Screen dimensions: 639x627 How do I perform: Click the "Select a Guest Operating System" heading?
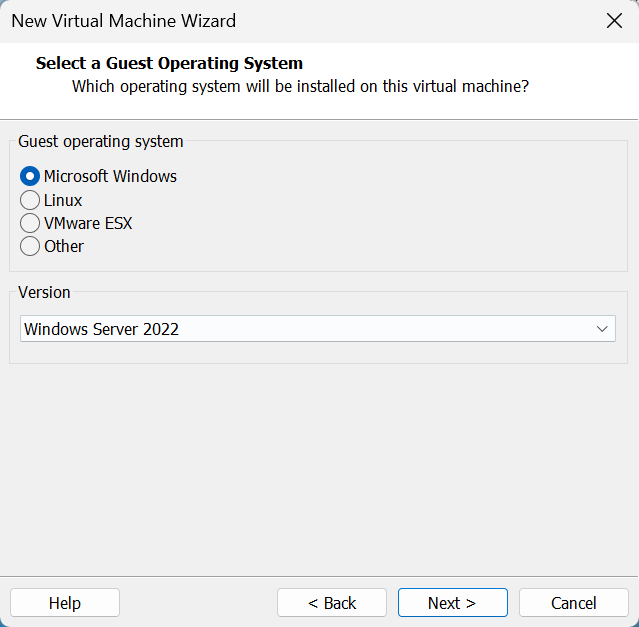click(169, 64)
